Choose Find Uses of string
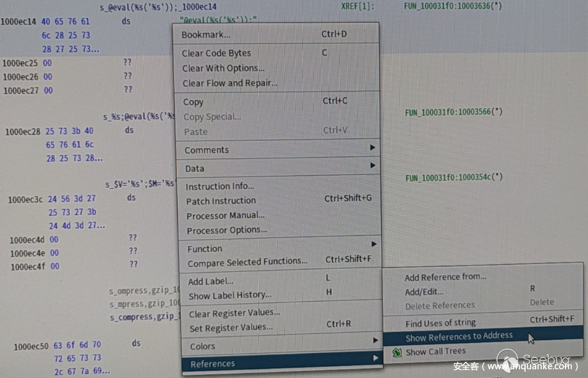Screen dimensions: 588x378 tap(440, 322)
